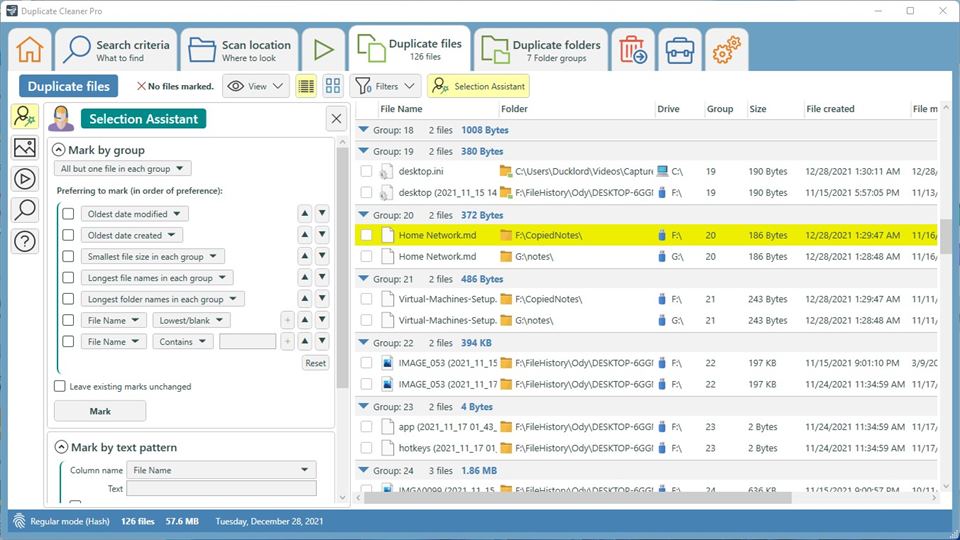Switch to the Duplicate folders tab
This screenshot has height=540, width=960.
tap(541, 50)
